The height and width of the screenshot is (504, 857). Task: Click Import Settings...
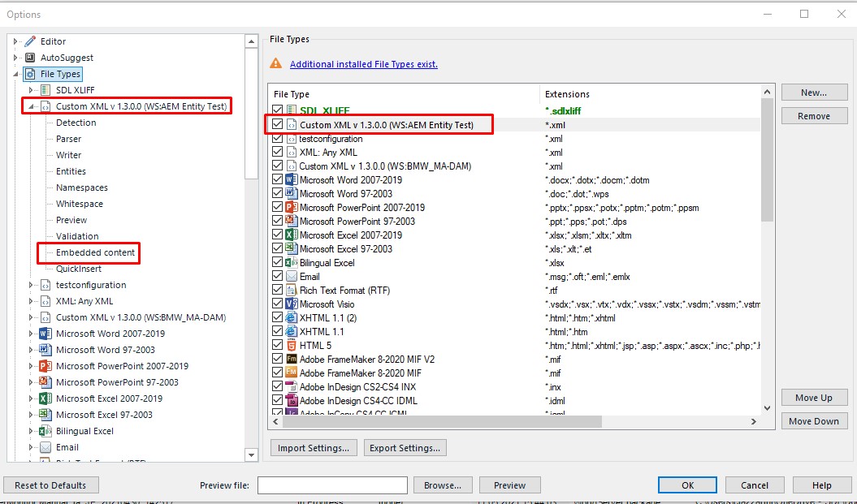pyautogui.click(x=314, y=448)
